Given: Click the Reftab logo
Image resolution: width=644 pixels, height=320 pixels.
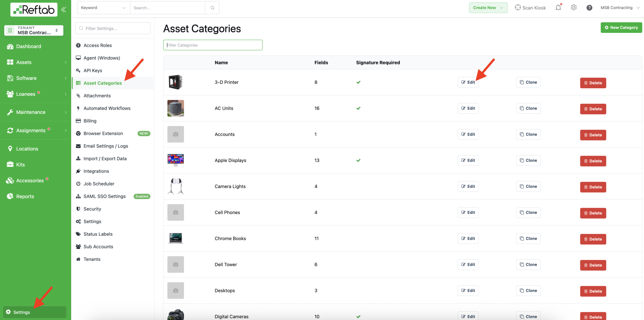Looking at the screenshot, I should [34, 9].
